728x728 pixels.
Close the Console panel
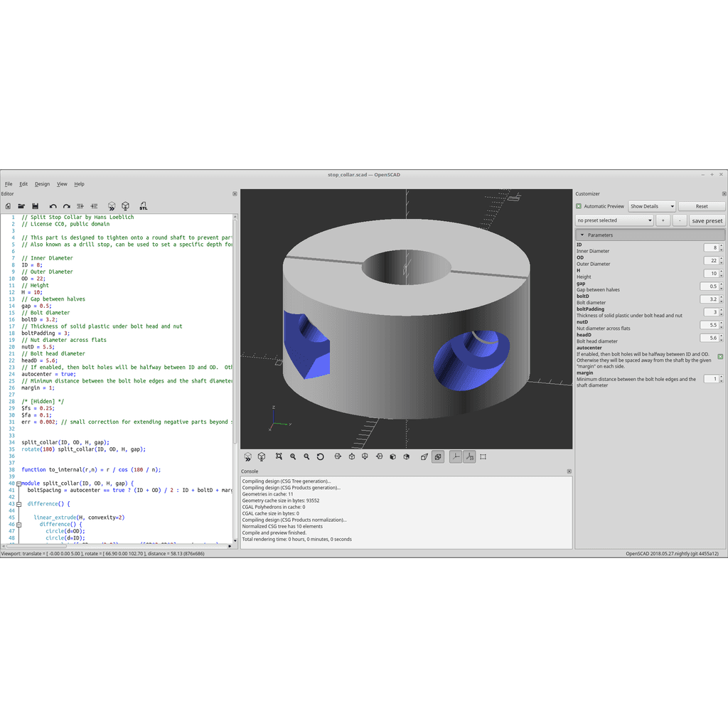click(569, 471)
